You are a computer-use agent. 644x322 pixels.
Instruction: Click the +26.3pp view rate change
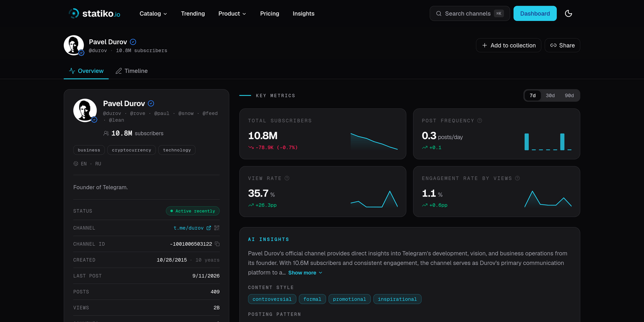266,206
